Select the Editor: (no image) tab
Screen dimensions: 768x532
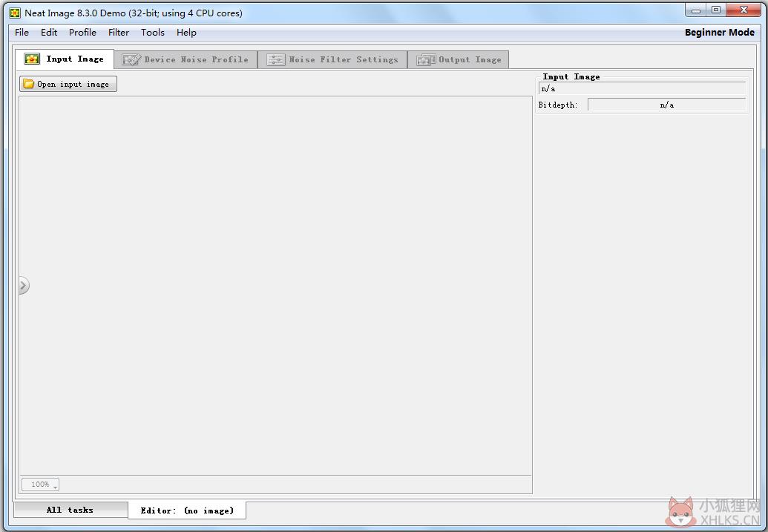pos(187,510)
